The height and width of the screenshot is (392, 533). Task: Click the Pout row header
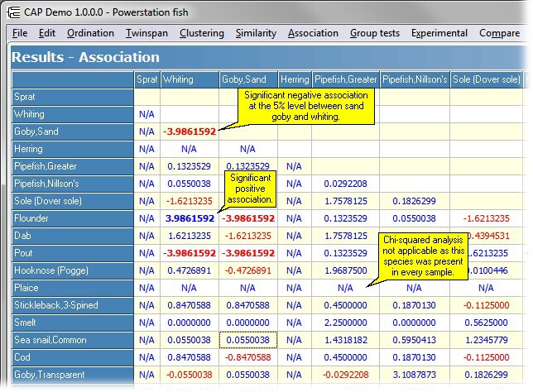coord(72,253)
